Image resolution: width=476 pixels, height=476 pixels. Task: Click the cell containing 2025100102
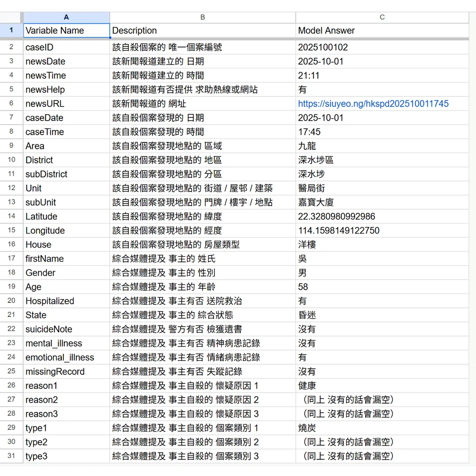point(382,47)
